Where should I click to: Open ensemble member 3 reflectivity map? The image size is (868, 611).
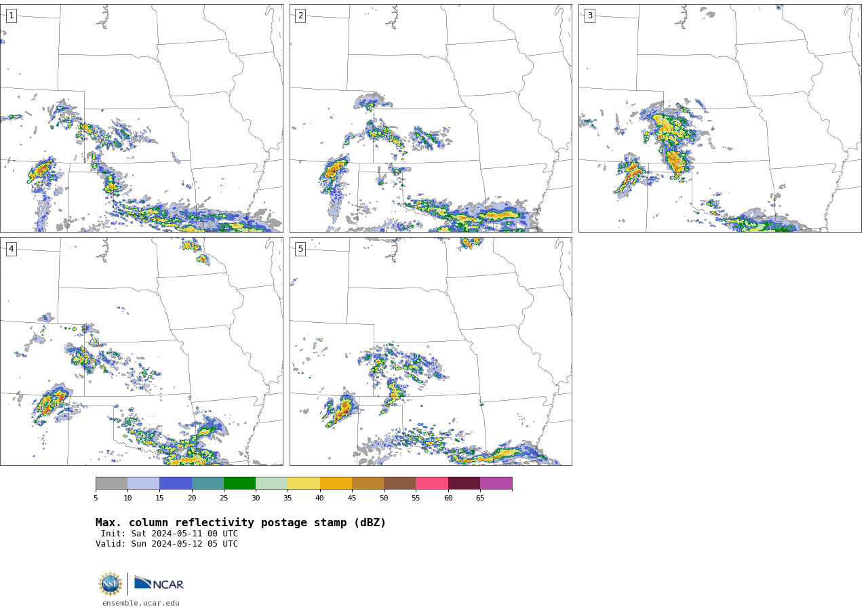719,118
